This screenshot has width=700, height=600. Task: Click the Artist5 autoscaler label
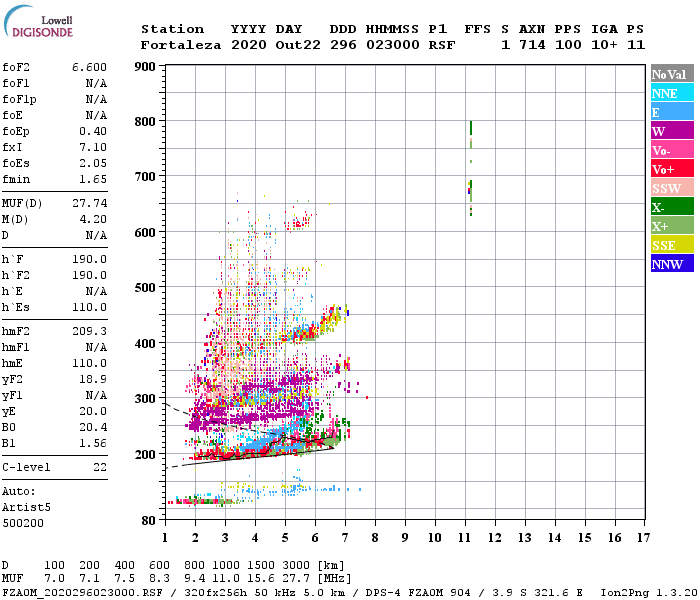click(x=26, y=508)
